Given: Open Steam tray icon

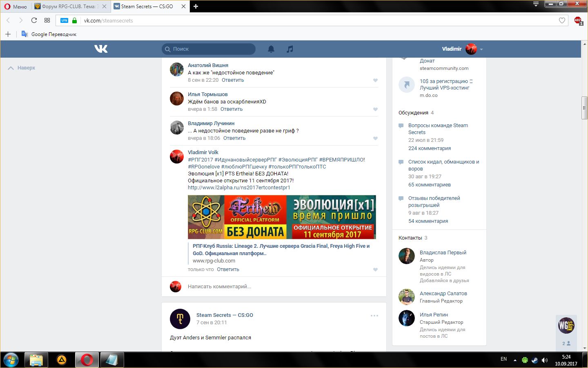Looking at the screenshot, I should tap(535, 360).
